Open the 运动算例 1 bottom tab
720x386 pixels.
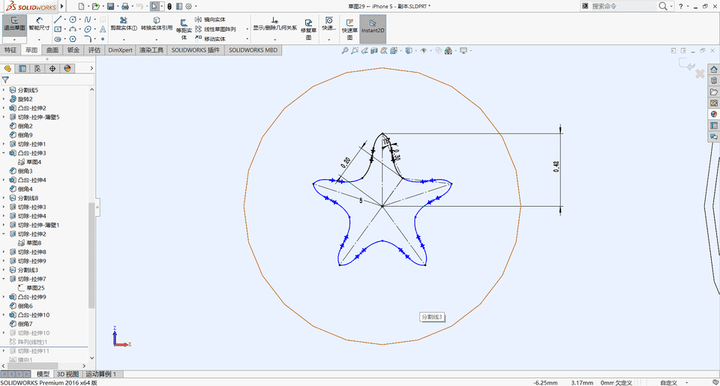point(101,374)
